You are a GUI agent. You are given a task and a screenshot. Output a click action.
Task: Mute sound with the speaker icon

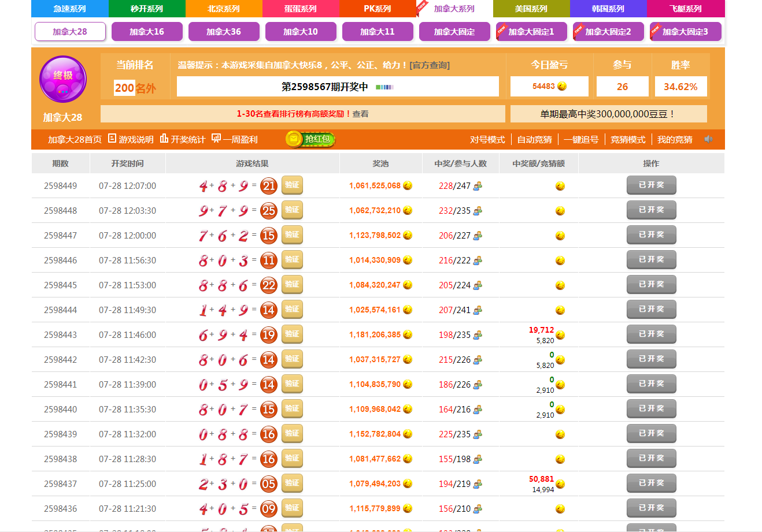[708, 139]
